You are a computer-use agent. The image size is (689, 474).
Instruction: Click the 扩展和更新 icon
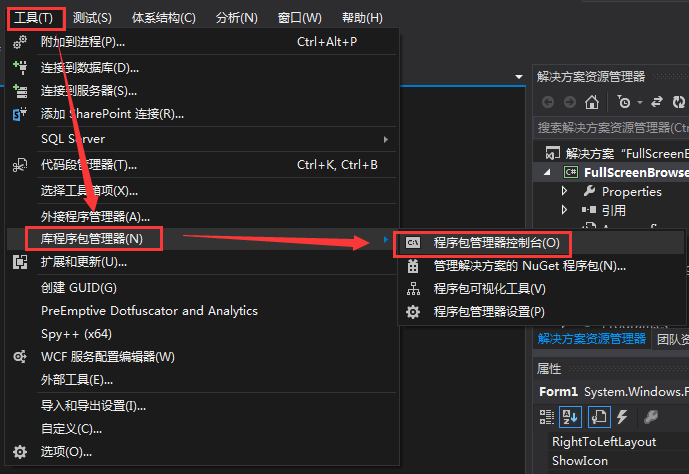click(20, 262)
